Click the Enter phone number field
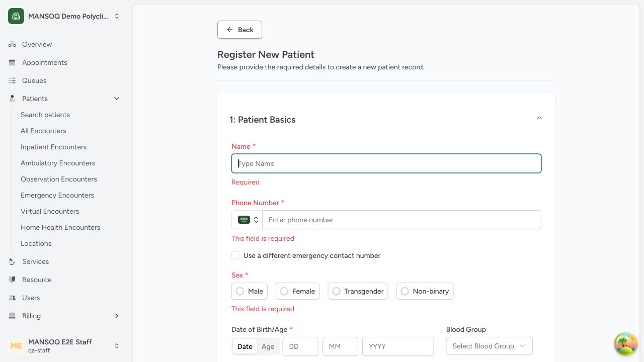 [x=401, y=220]
